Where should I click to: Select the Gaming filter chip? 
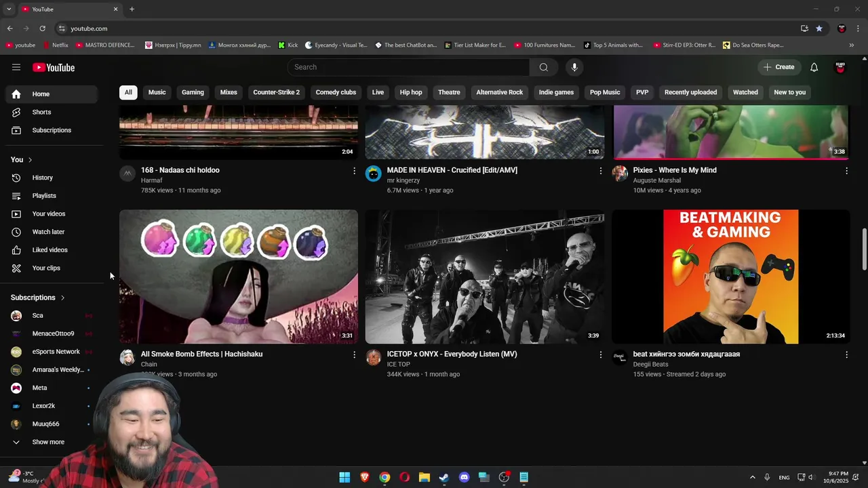coord(193,92)
